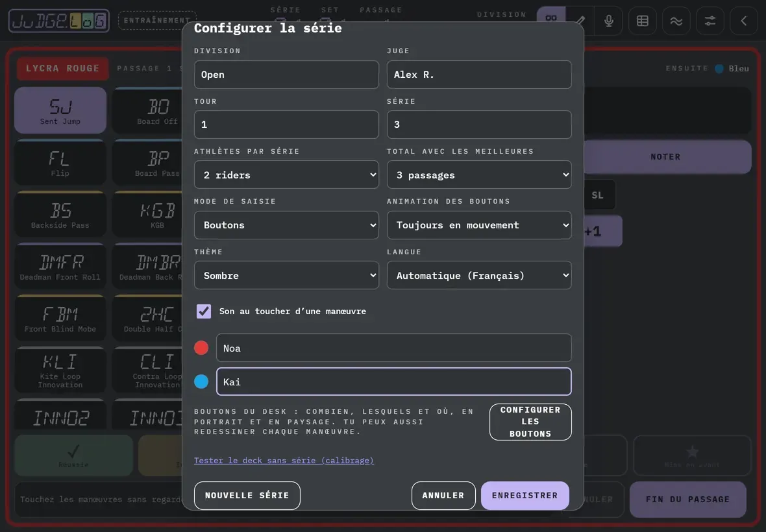Click the red color dot beside Noa
The width and height of the screenshot is (766, 532).
pos(201,348)
